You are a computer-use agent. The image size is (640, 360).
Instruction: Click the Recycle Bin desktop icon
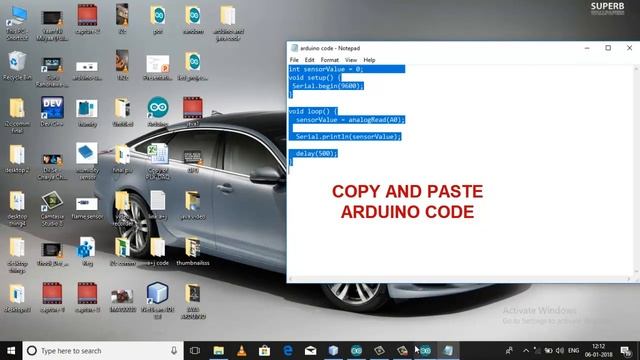pos(17,65)
